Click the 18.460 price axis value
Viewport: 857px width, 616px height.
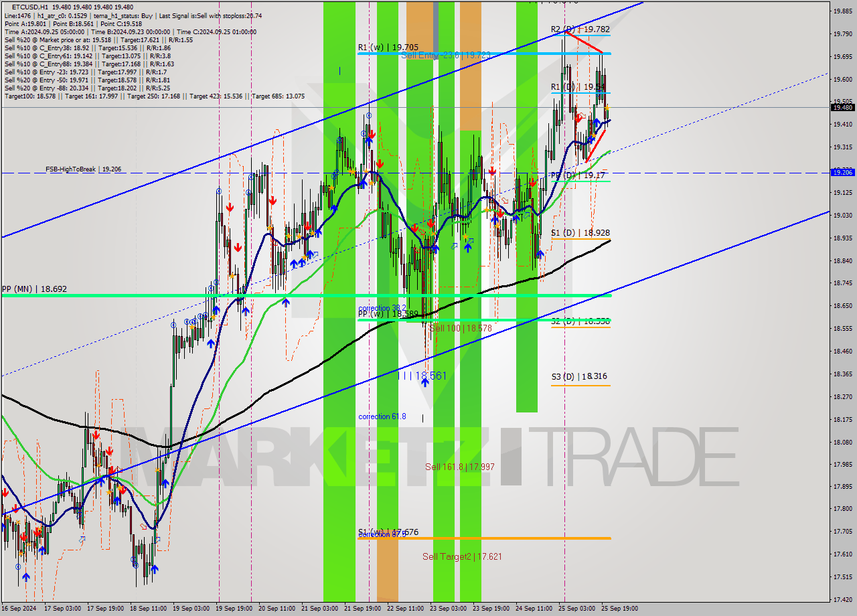coord(843,351)
